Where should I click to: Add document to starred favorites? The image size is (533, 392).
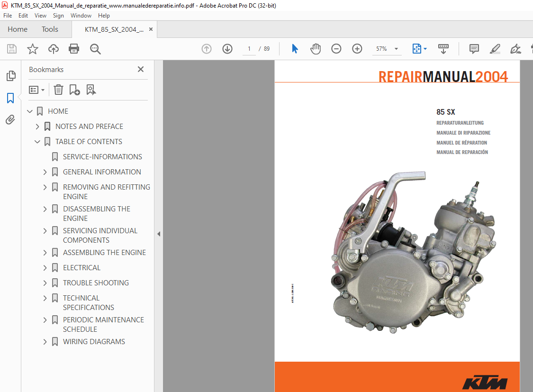pos(33,49)
